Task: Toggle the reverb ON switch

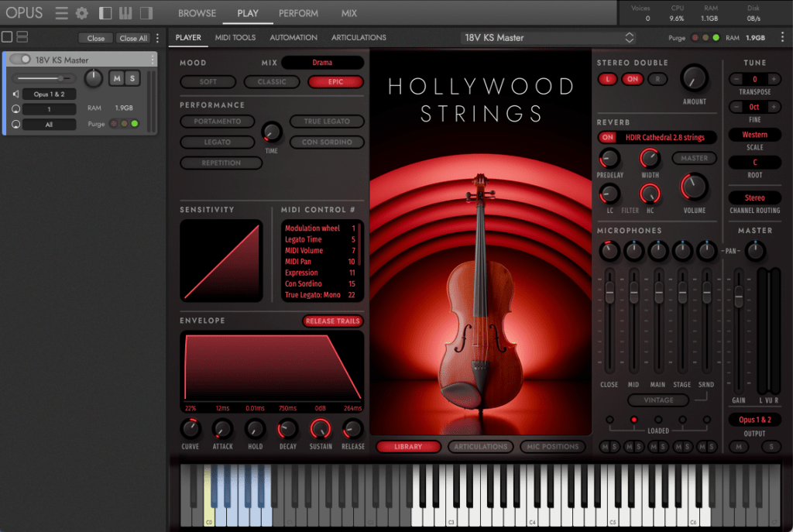Action: [608, 137]
